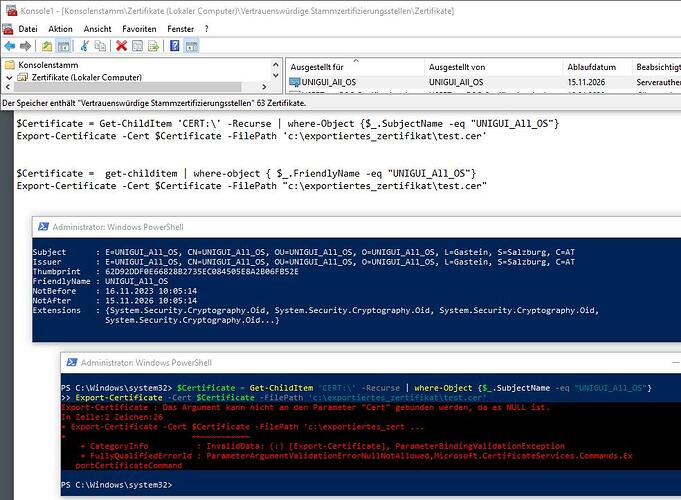Click the expiry date 15.11.2026 cell
The image size is (681, 500).
point(586,82)
